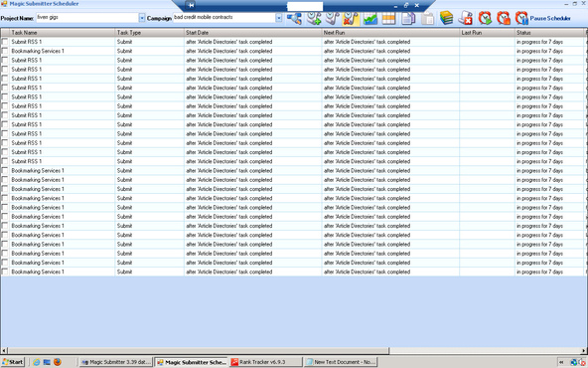Click the blue network nodes toolbar icon
The image size is (588, 368).
coord(294,18)
